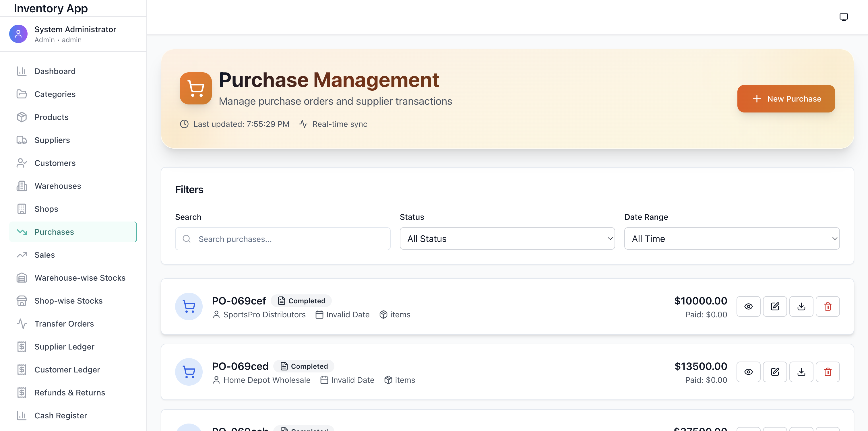868x431 pixels.
Task: View details of PO-069ced with eye icon
Action: [x=748, y=372]
